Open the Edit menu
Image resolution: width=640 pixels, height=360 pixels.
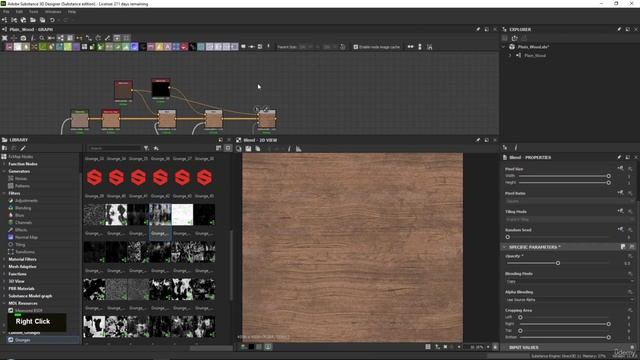point(19,12)
